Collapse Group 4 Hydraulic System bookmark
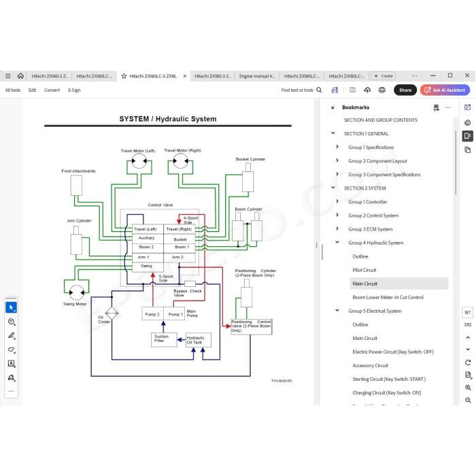Image resolution: width=476 pixels, height=476 pixels. [337, 242]
